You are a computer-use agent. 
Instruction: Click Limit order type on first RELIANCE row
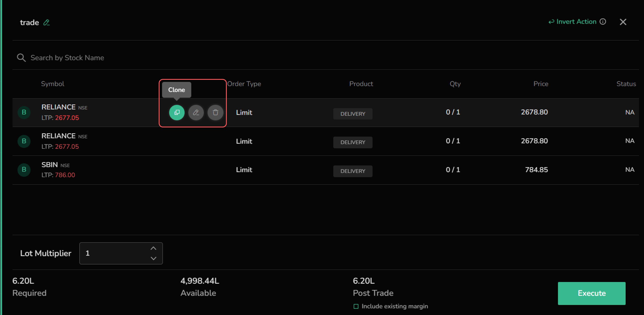[x=244, y=113]
